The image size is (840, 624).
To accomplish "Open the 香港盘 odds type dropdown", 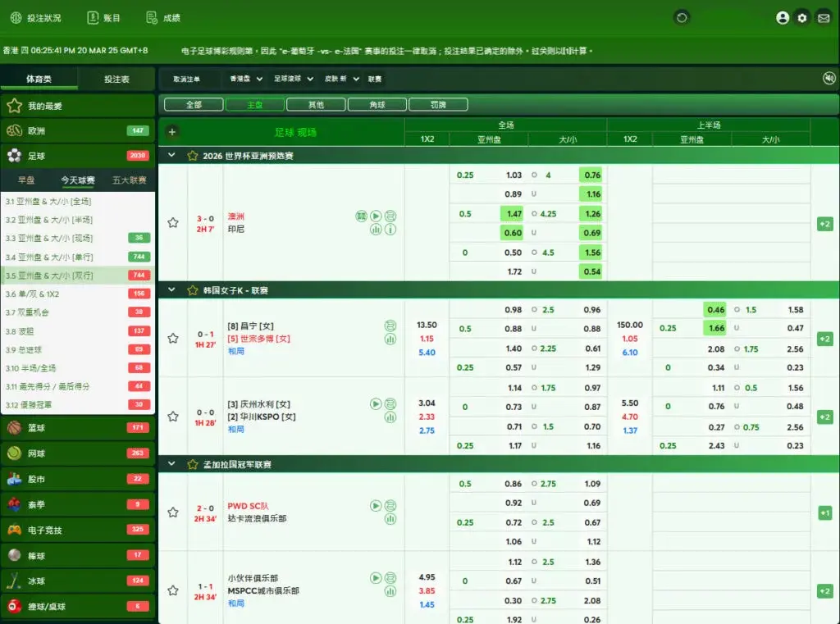I will (245, 80).
